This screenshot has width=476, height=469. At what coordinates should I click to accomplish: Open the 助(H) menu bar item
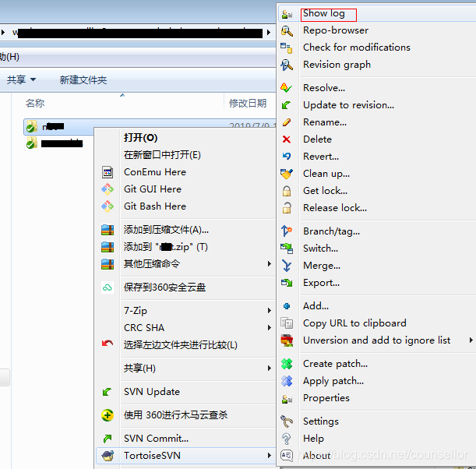(x=9, y=57)
